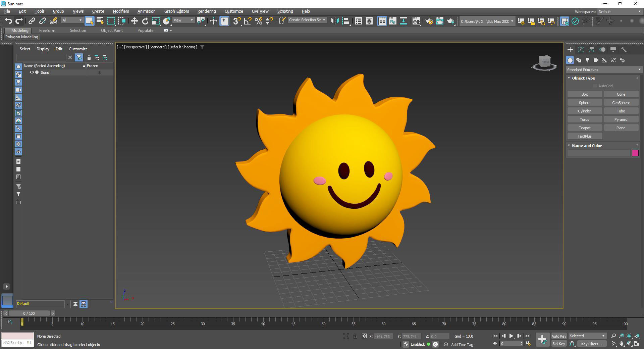
Task: Click the Torus object type button
Action: tap(585, 119)
